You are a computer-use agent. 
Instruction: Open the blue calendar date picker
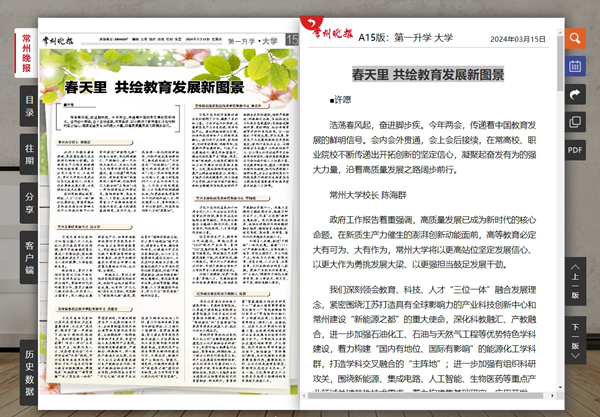point(575,66)
